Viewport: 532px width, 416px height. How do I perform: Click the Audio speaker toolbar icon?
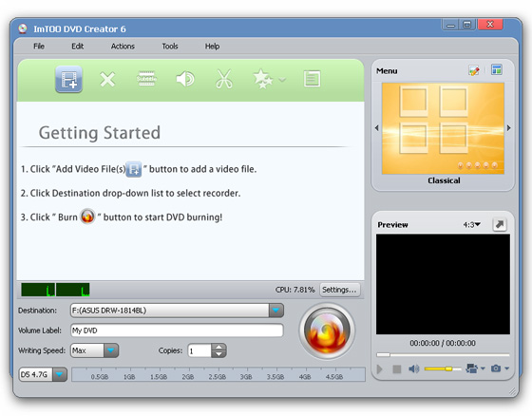(x=185, y=79)
